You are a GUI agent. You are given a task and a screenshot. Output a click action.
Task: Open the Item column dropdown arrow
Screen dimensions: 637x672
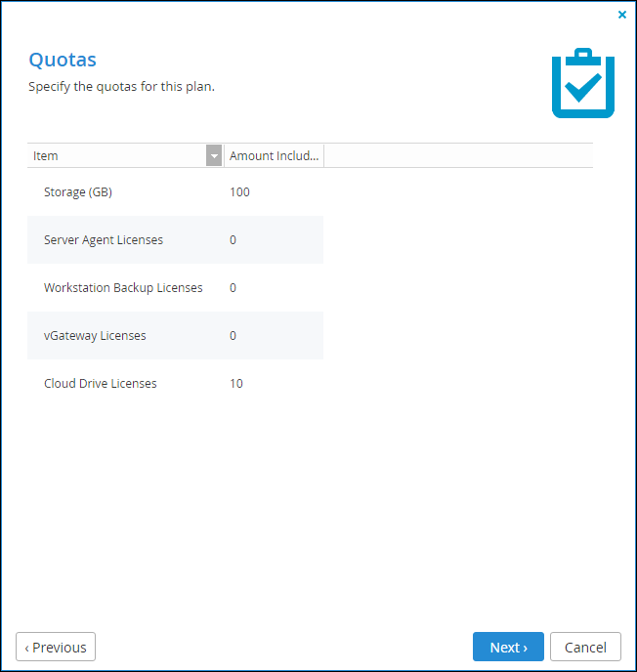214,155
